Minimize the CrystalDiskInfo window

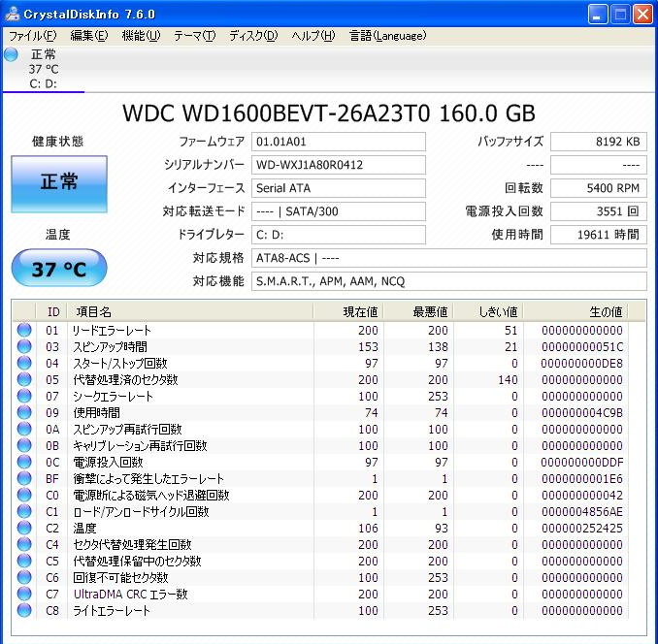click(x=598, y=16)
